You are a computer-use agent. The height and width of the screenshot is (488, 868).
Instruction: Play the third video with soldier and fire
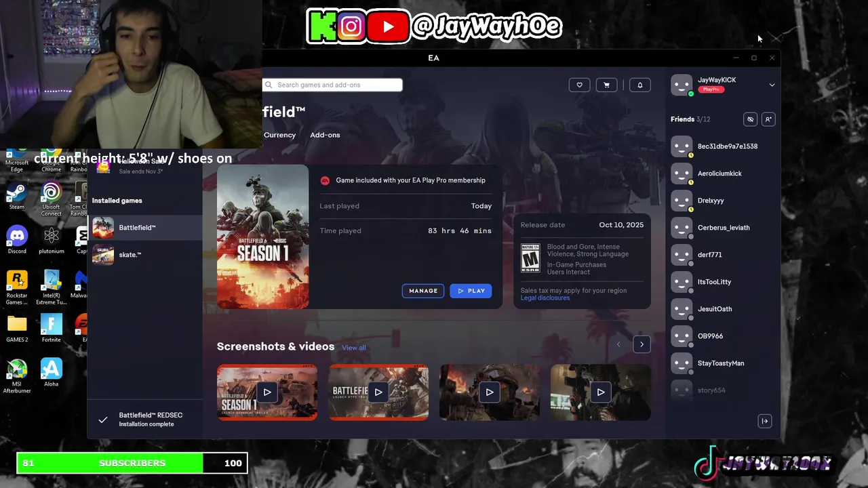(490, 392)
